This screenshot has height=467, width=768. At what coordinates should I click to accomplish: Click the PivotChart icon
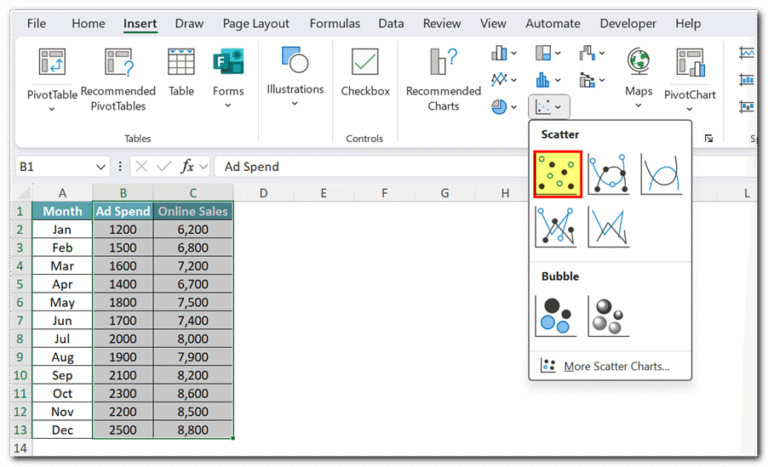tap(690, 62)
